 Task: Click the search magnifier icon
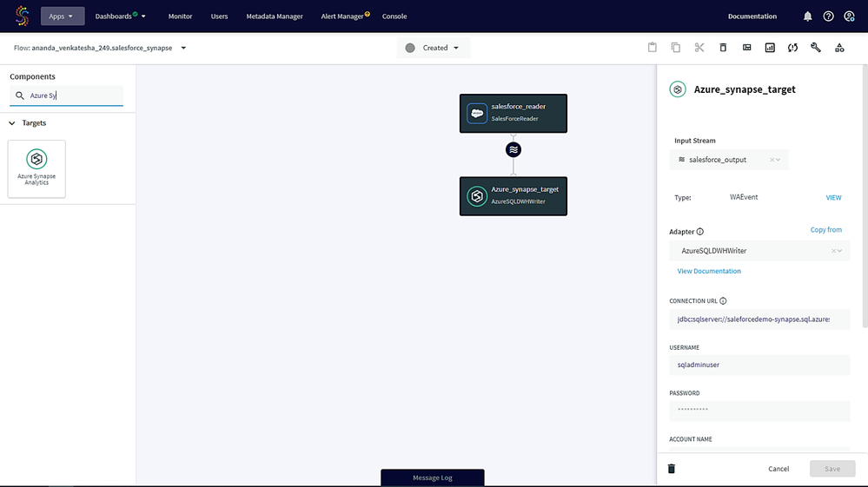pos(19,95)
